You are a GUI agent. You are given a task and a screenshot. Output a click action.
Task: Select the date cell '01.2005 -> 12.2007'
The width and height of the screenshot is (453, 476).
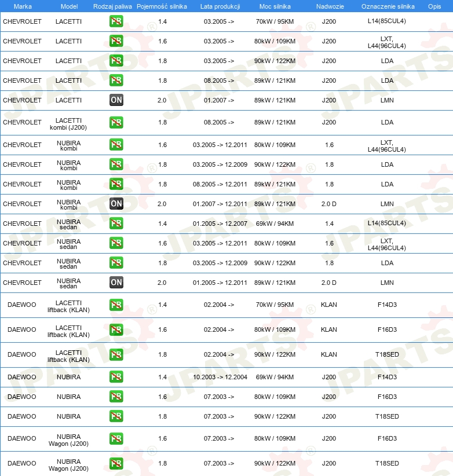point(220,224)
